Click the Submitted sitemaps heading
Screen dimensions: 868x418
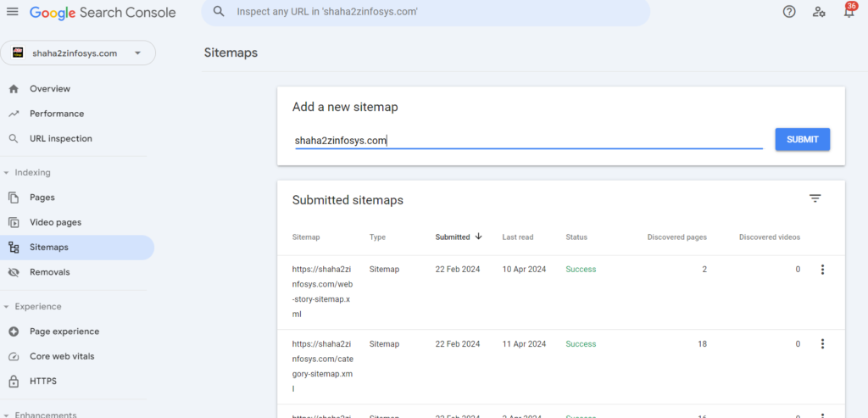pyautogui.click(x=348, y=200)
